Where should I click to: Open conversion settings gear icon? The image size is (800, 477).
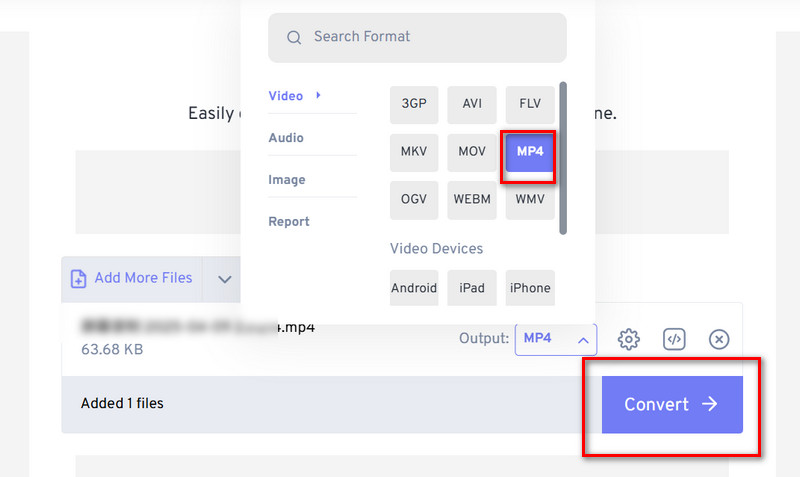click(629, 339)
